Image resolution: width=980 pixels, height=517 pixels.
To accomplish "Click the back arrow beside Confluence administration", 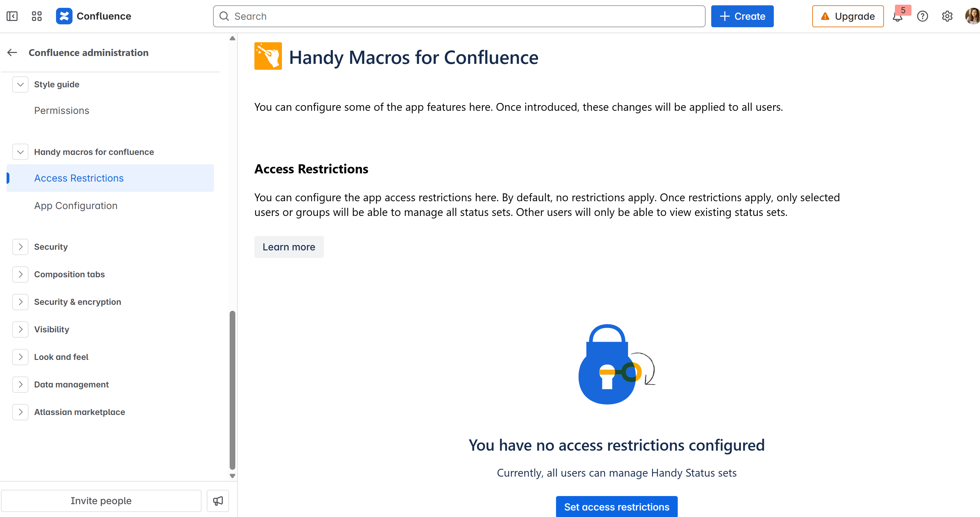I will coord(12,53).
